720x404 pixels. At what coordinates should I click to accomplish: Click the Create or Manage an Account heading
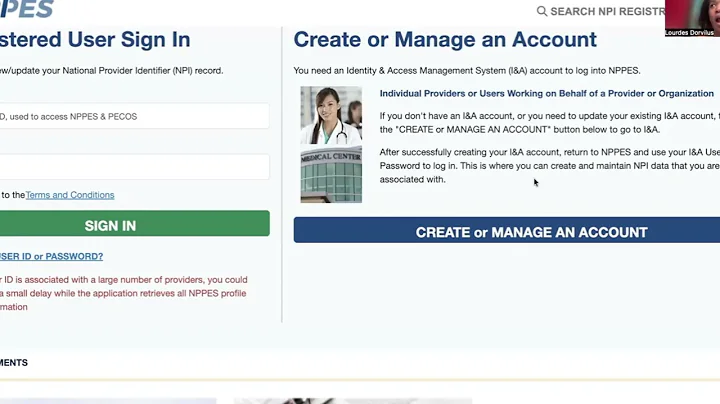pos(445,39)
